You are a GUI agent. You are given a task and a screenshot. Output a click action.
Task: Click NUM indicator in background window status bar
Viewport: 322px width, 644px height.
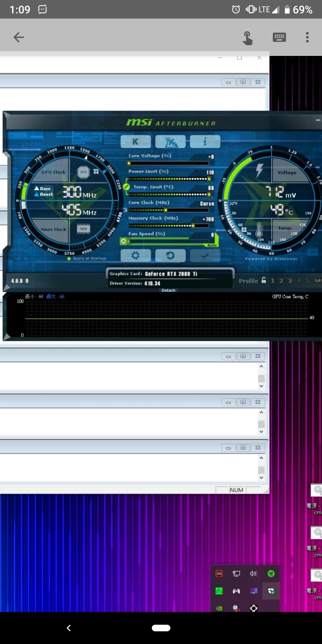[237, 490]
